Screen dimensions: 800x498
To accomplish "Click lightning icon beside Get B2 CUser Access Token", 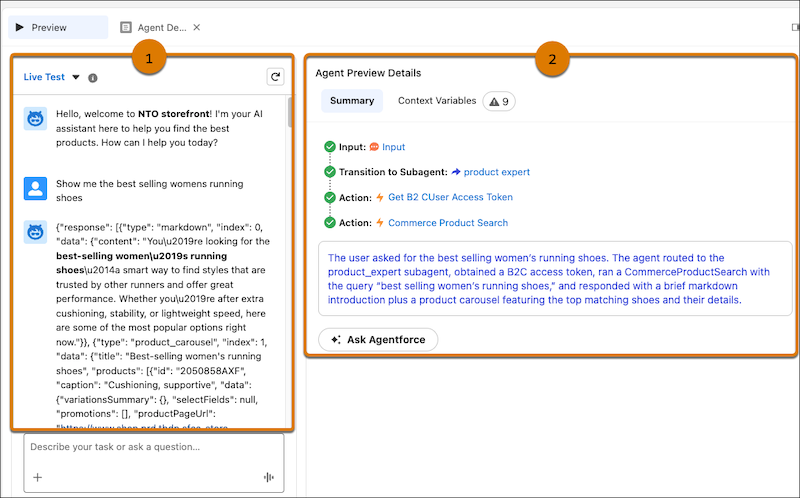I will tap(380, 197).
